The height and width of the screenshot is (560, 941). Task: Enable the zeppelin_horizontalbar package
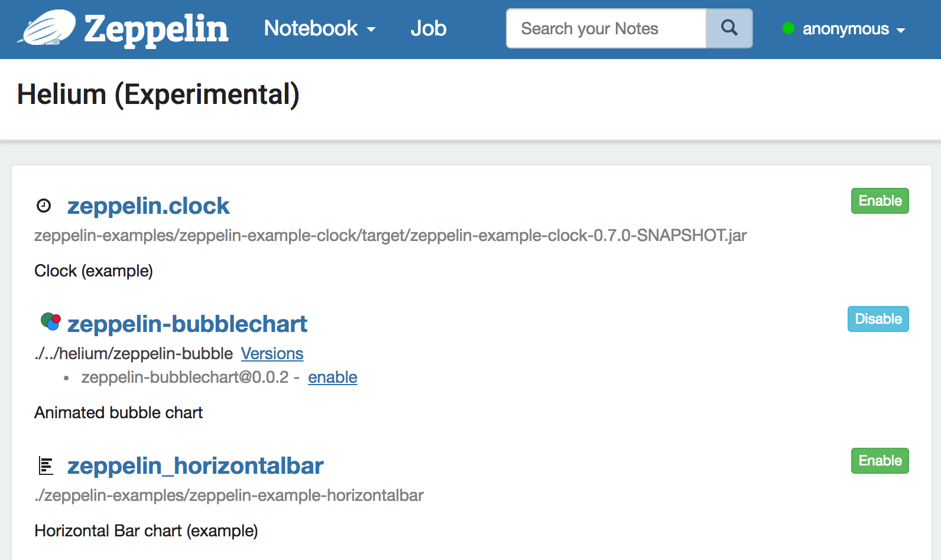[x=880, y=461]
